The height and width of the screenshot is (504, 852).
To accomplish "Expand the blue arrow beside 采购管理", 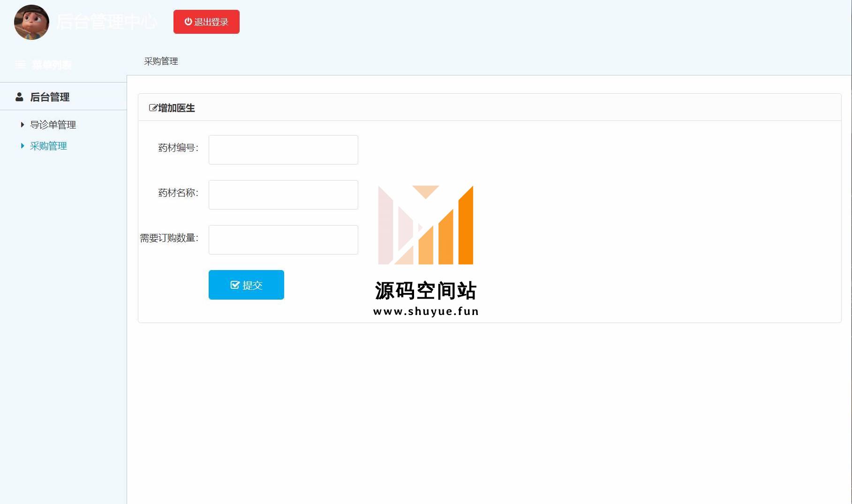I will (x=22, y=146).
